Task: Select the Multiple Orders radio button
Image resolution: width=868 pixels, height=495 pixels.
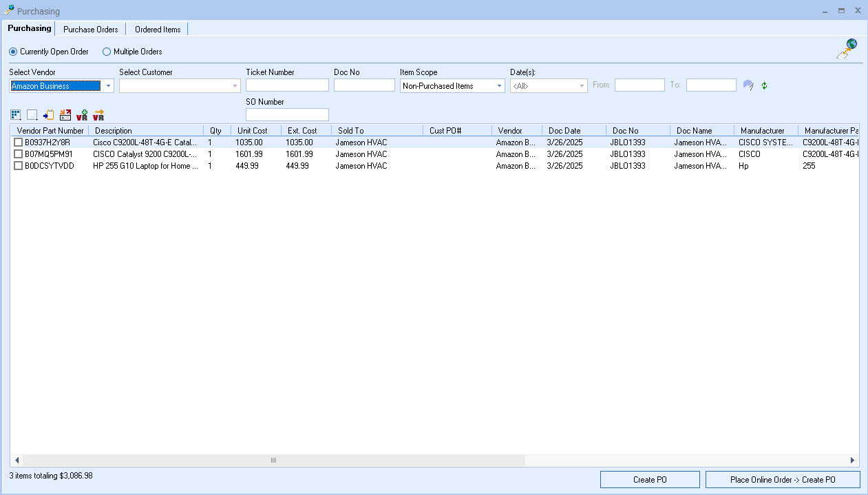Action: (x=107, y=52)
